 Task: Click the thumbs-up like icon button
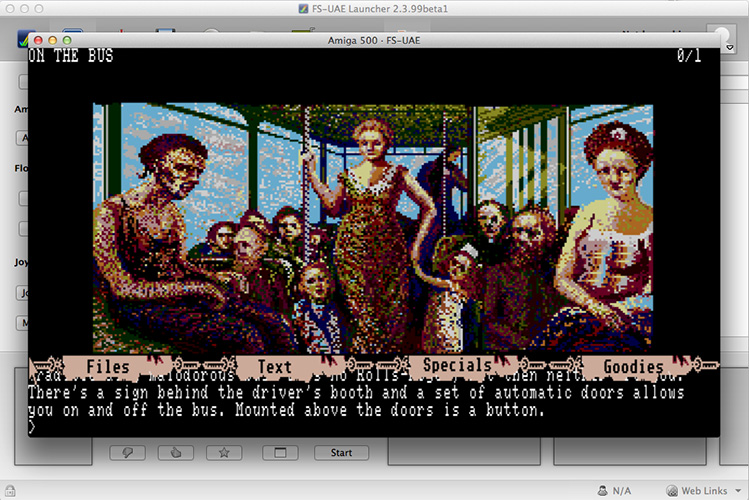pos(177,453)
